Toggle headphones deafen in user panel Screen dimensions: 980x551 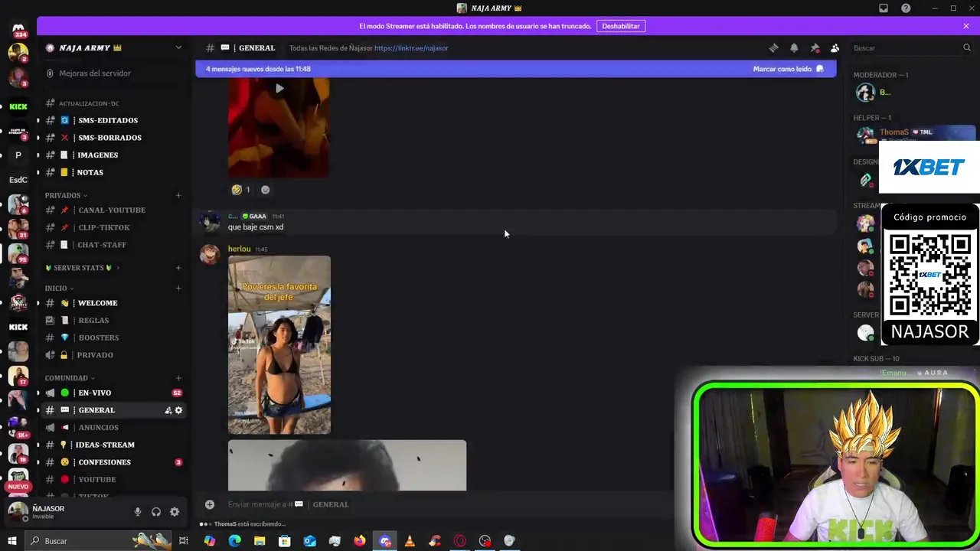click(x=156, y=512)
